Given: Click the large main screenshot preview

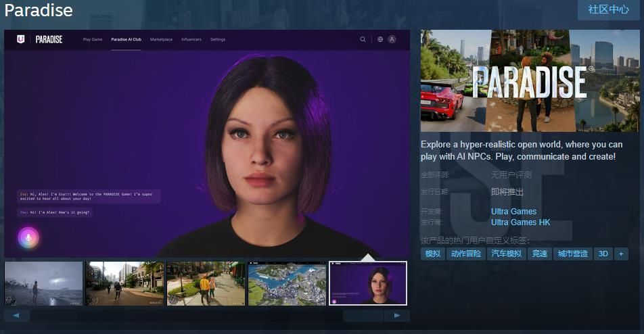Looking at the screenshot, I should point(207,143).
